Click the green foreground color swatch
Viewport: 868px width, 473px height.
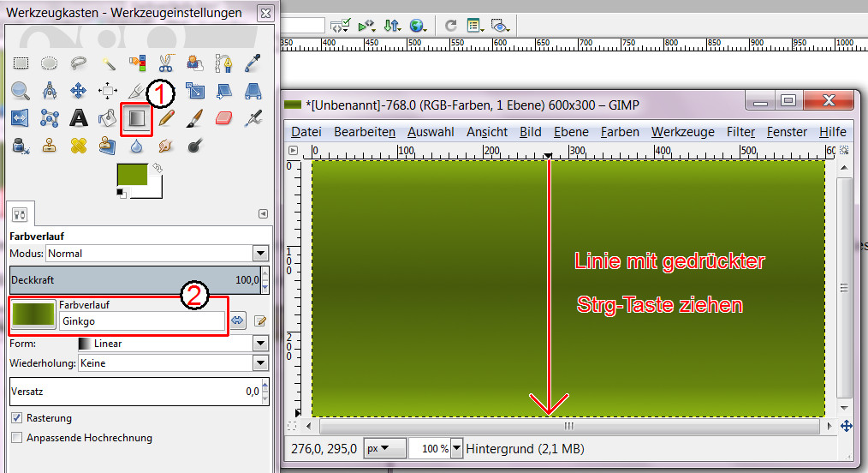point(133,174)
